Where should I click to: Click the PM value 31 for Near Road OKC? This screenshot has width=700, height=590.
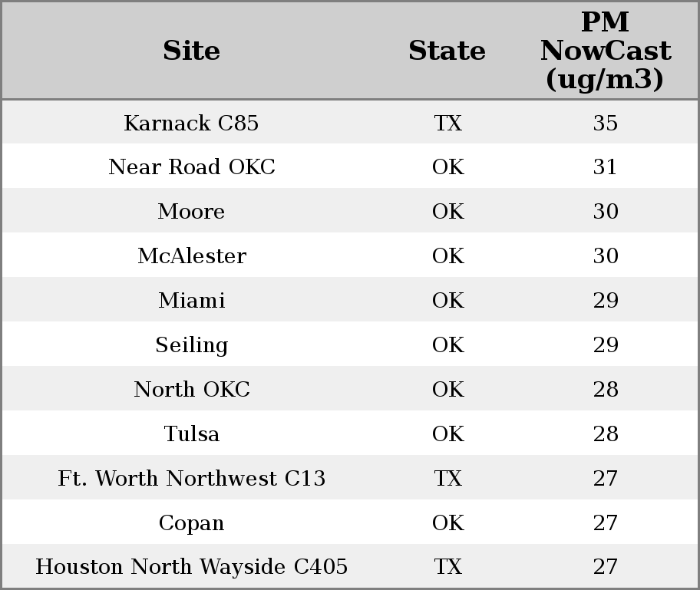tap(605, 167)
